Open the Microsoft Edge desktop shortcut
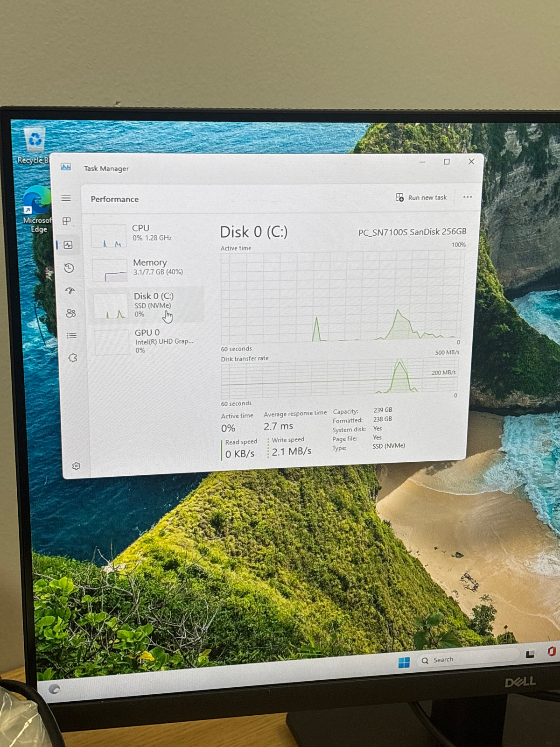The image size is (560, 747). coord(37,210)
